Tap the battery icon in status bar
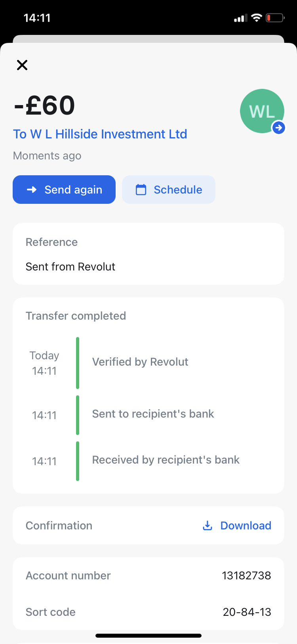This screenshot has height=644, width=297. (275, 18)
